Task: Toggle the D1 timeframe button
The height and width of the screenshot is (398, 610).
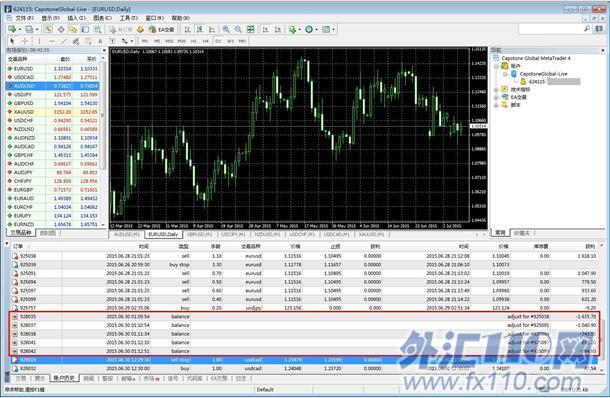Action: click(x=218, y=41)
